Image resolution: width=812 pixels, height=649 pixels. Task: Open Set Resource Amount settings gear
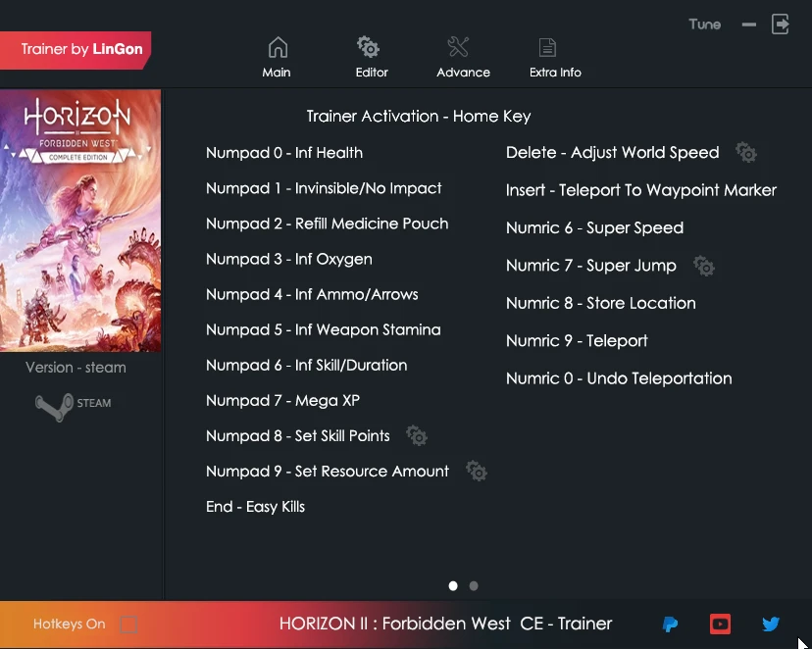click(478, 472)
